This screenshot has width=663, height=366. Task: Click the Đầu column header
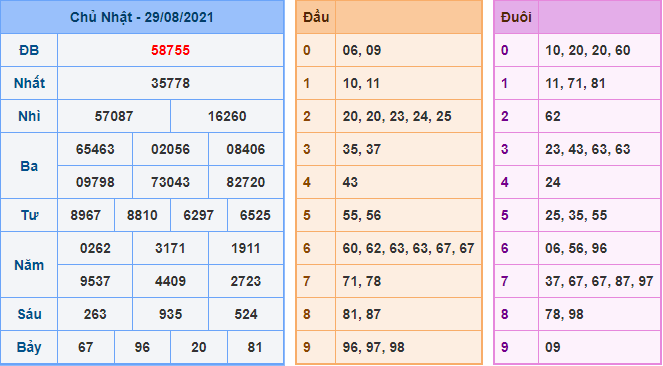[316, 17]
